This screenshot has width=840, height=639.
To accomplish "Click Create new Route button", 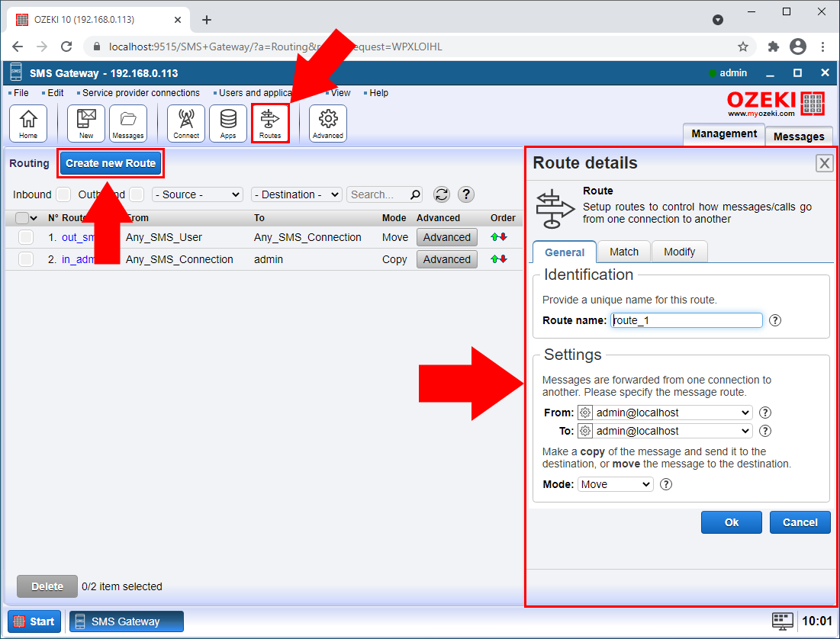I will 111,163.
